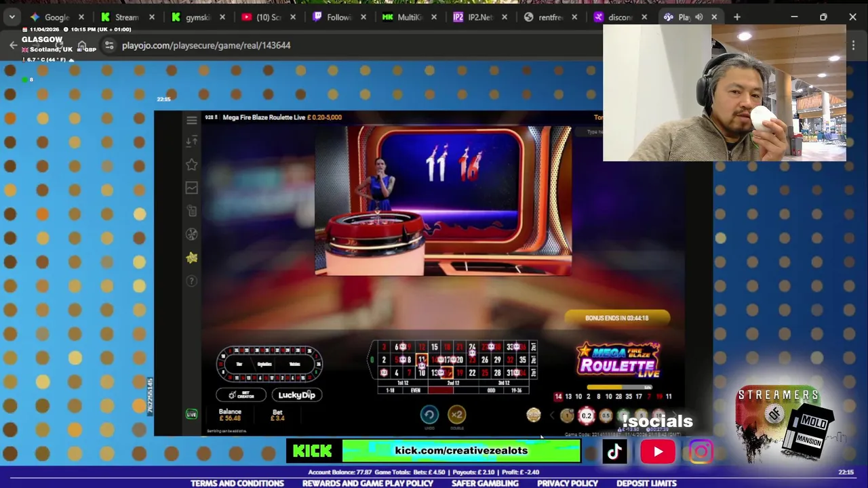
Task: Bet on the 3rd 12 dozen
Action: pos(503,384)
